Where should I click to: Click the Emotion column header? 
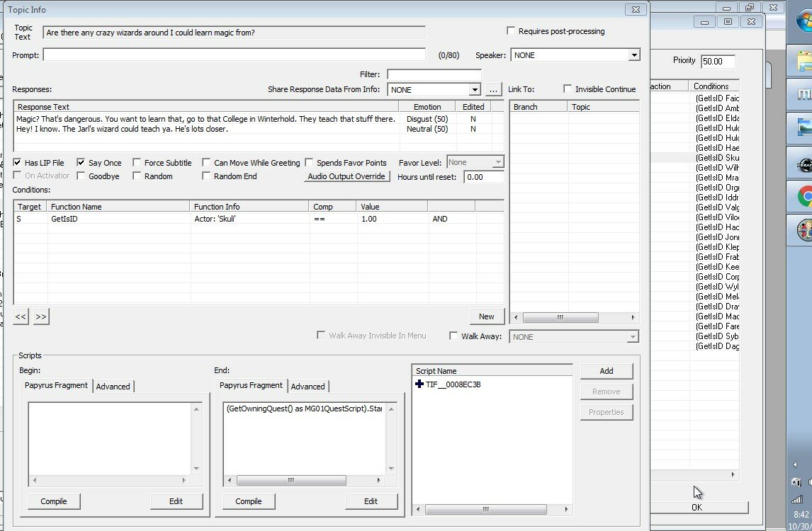[x=427, y=107]
